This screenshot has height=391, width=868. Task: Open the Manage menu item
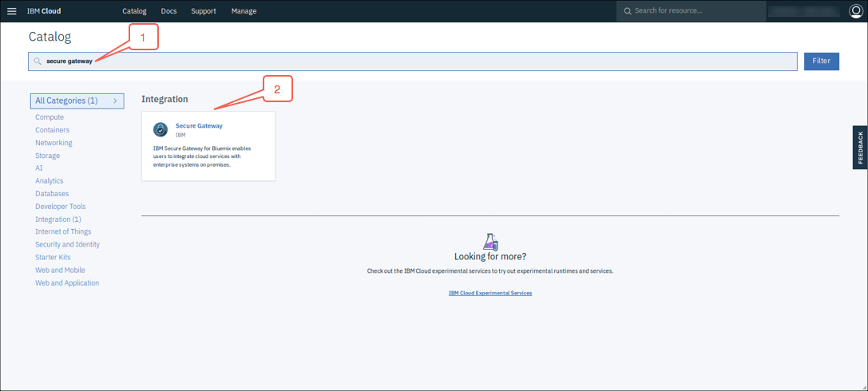(244, 11)
